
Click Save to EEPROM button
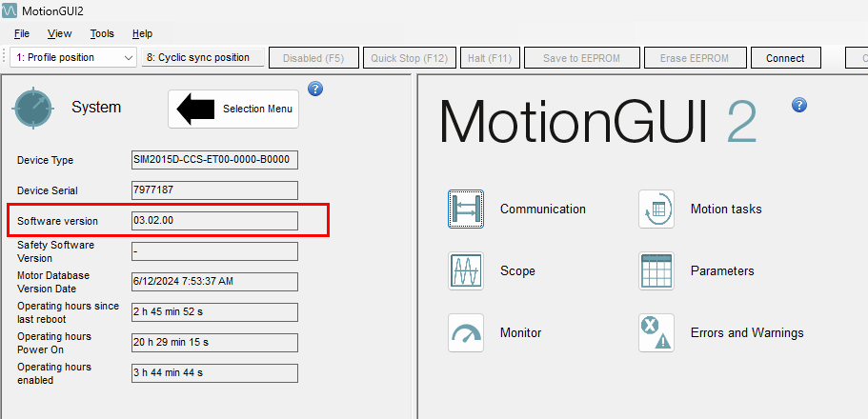582,58
